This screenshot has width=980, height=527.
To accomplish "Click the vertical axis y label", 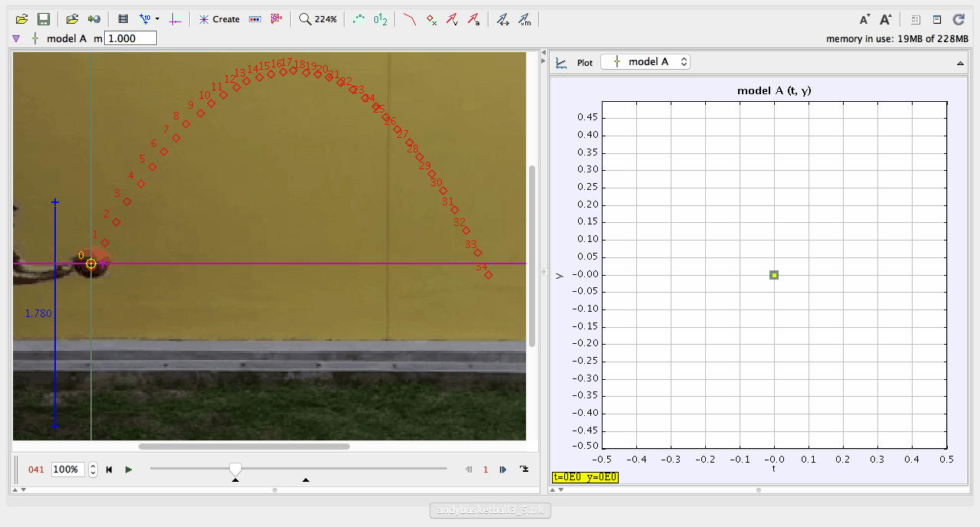I will tap(560, 275).
